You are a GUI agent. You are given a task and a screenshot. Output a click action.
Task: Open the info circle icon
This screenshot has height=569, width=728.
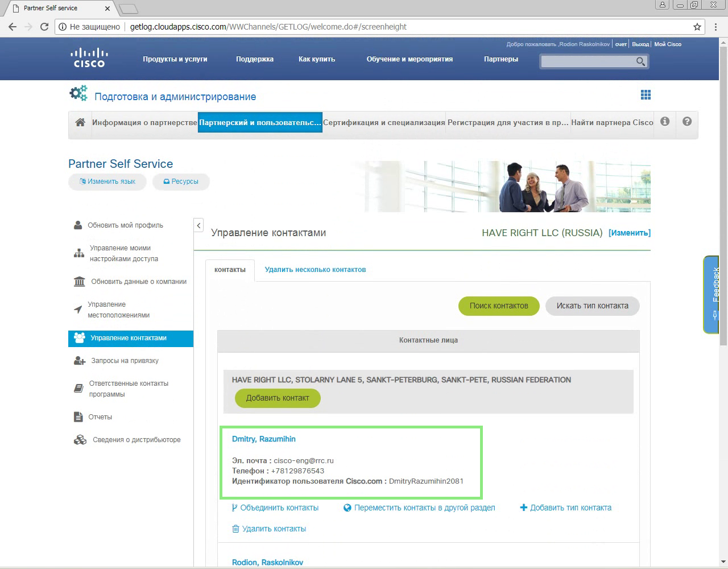665,122
